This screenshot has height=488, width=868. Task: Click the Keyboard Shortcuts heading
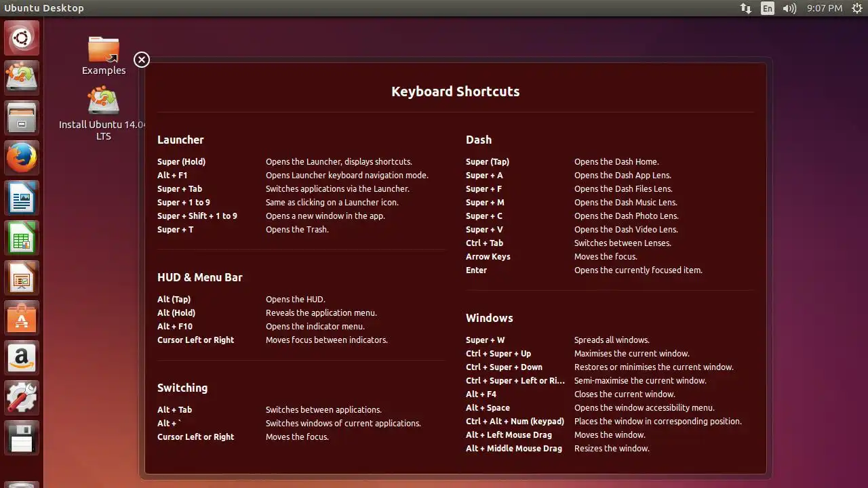pyautogui.click(x=456, y=91)
